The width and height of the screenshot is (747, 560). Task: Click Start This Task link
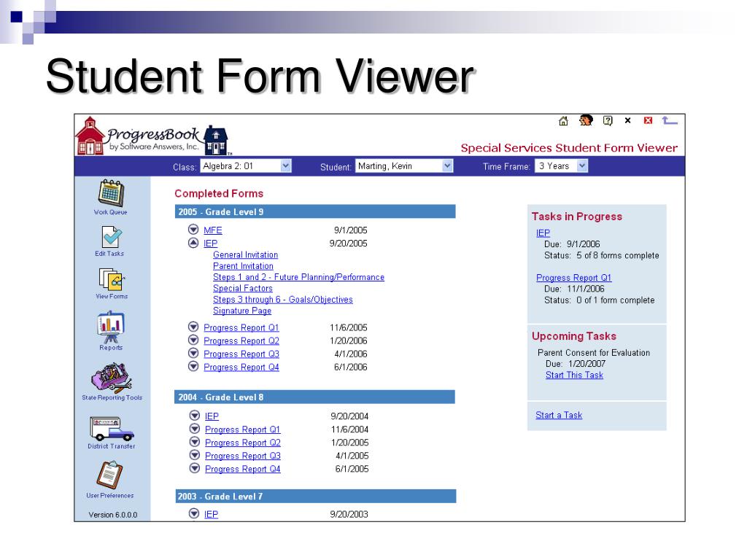574,376
